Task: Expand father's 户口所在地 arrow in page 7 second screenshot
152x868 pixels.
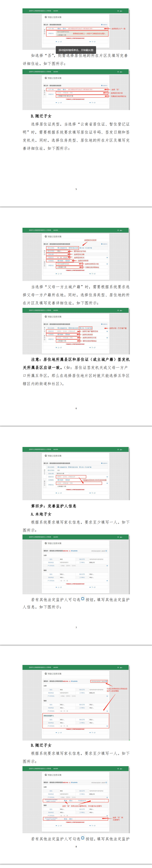Action: click(107, 566)
